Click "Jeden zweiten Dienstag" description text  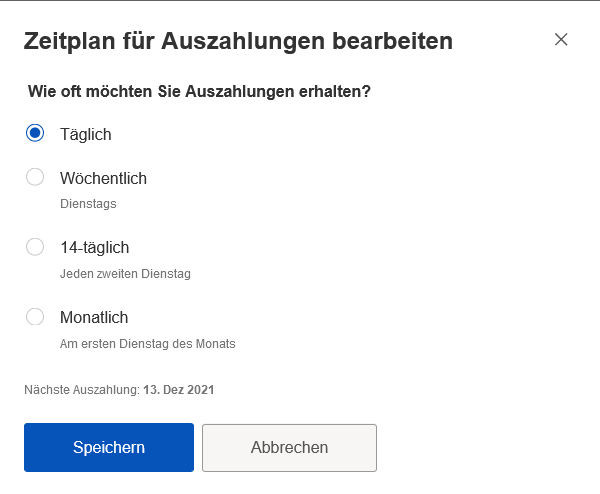[x=125, y=273]
